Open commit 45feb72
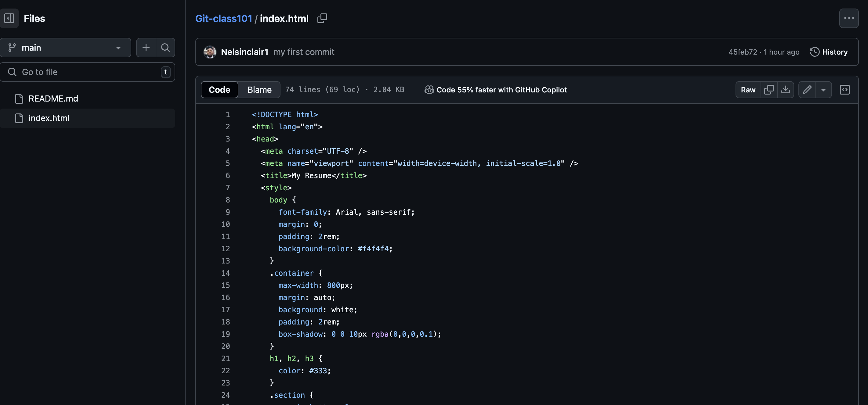This screenshot has width=868, height=405. (x=743, y=52)
